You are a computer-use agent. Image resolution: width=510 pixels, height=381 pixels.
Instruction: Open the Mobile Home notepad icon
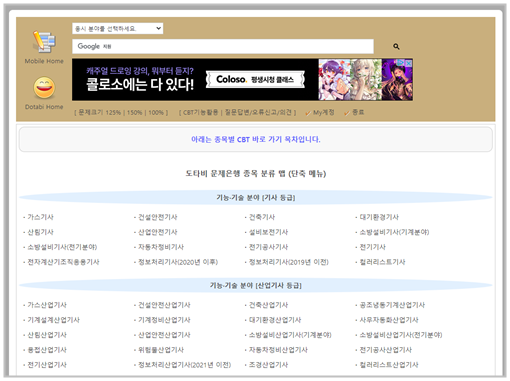point(44,42)
